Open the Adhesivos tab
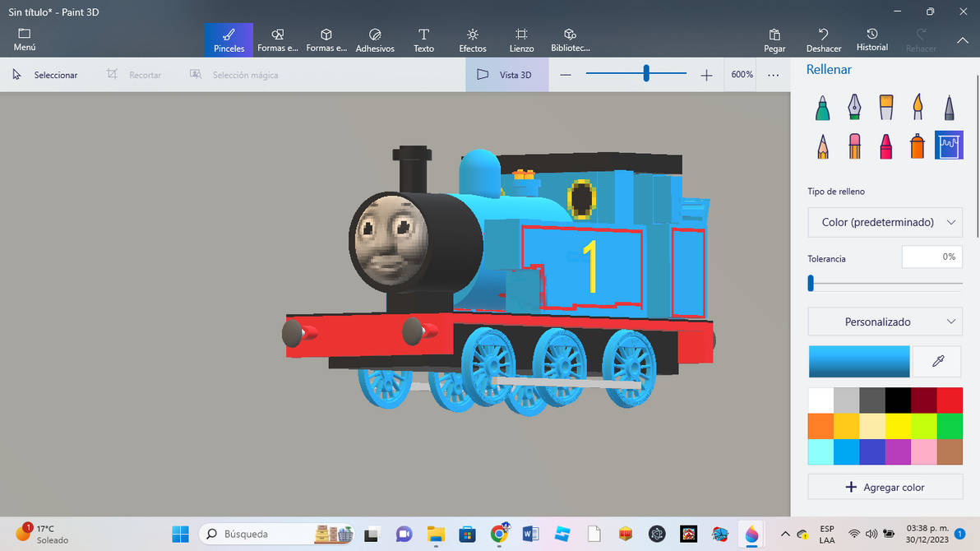The height and width of the screenshot is (551, 980). (375, 40)
